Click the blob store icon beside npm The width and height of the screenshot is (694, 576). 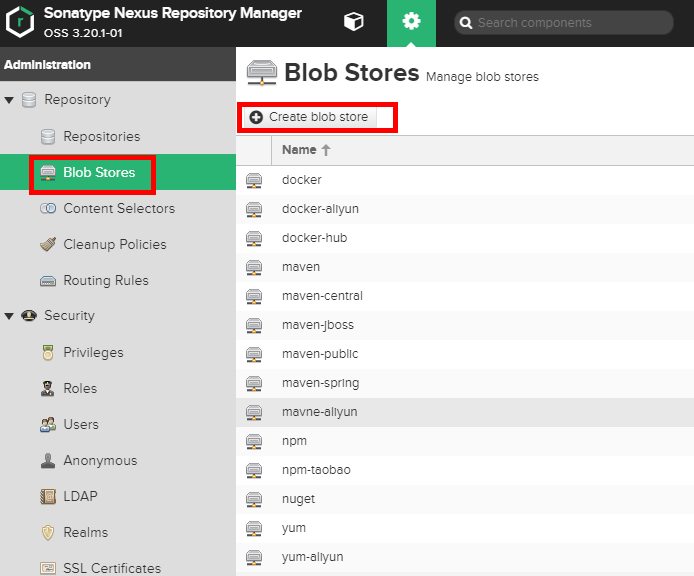pyautogui.click(x=254, y=441)
